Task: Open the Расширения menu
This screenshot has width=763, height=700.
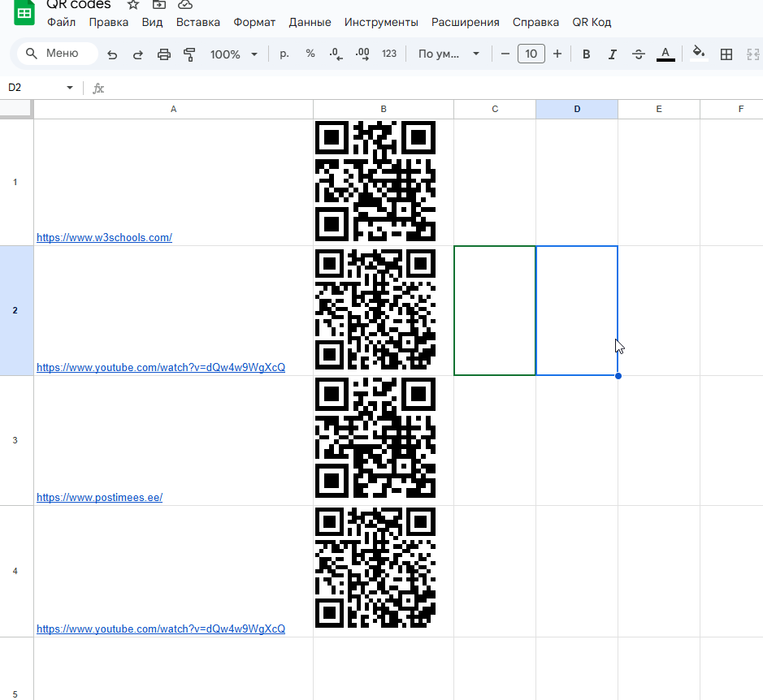Action: (466, 23)
